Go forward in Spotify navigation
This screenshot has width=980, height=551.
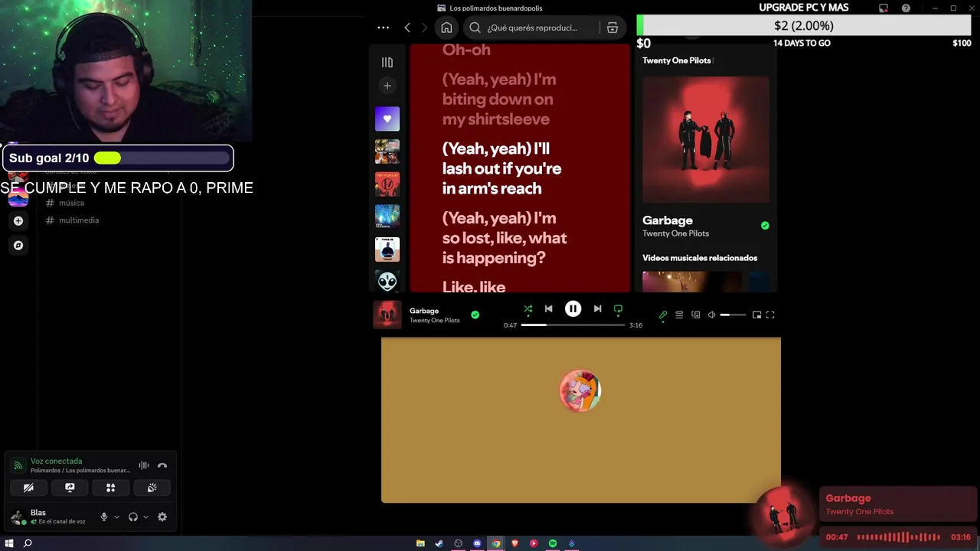click(424, 28)
